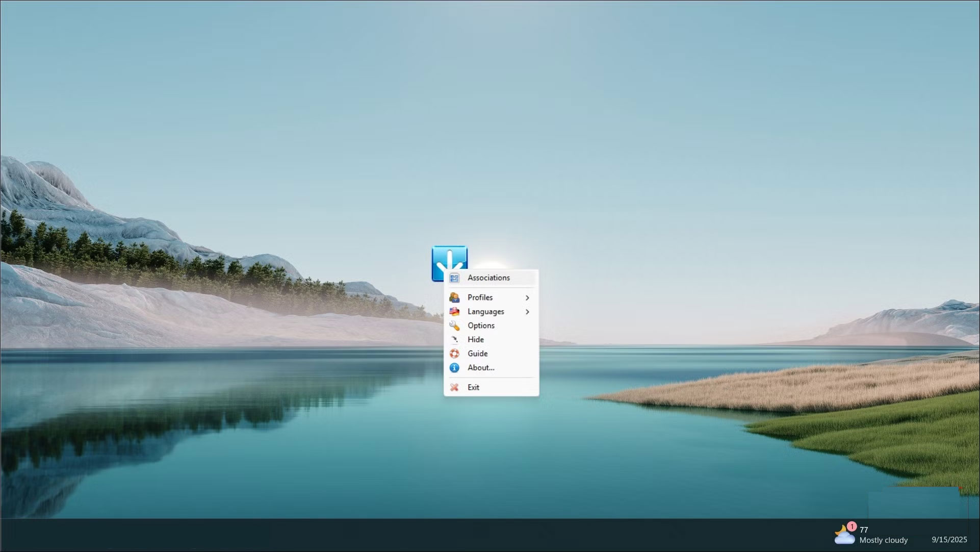This screenshot has height=552, width=980.
Task: Click the pink notification badge showing 1
Action: tap(852, 528)
